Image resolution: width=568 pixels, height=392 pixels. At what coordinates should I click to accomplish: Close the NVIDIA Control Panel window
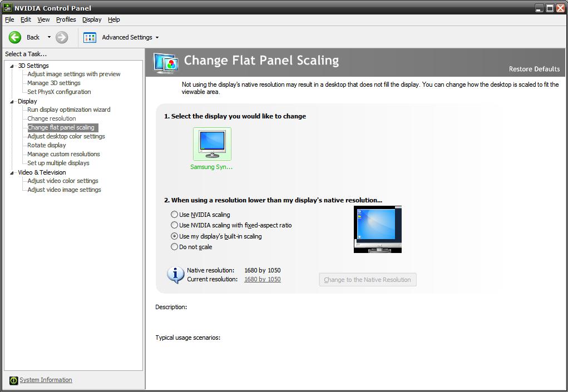560,8
